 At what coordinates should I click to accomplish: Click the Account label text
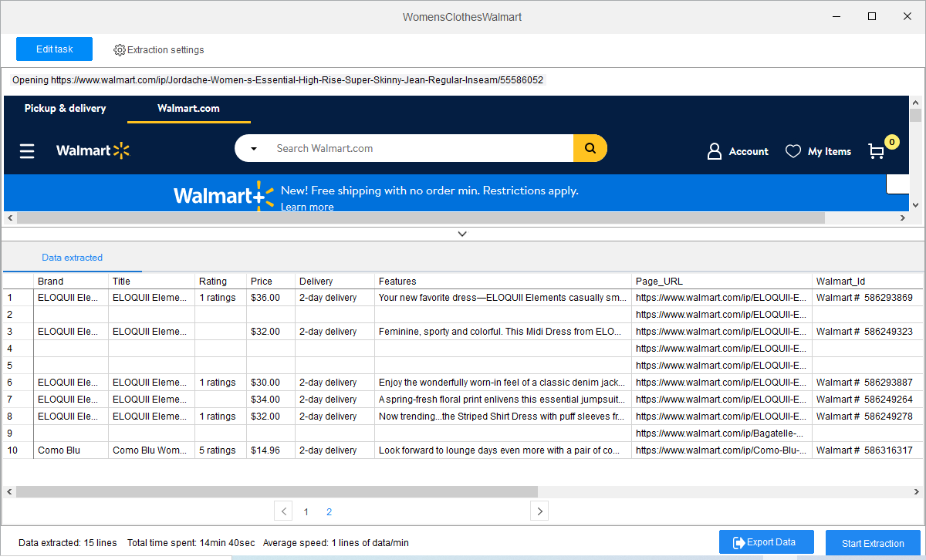pyautogui.click(x=749, y=152)
